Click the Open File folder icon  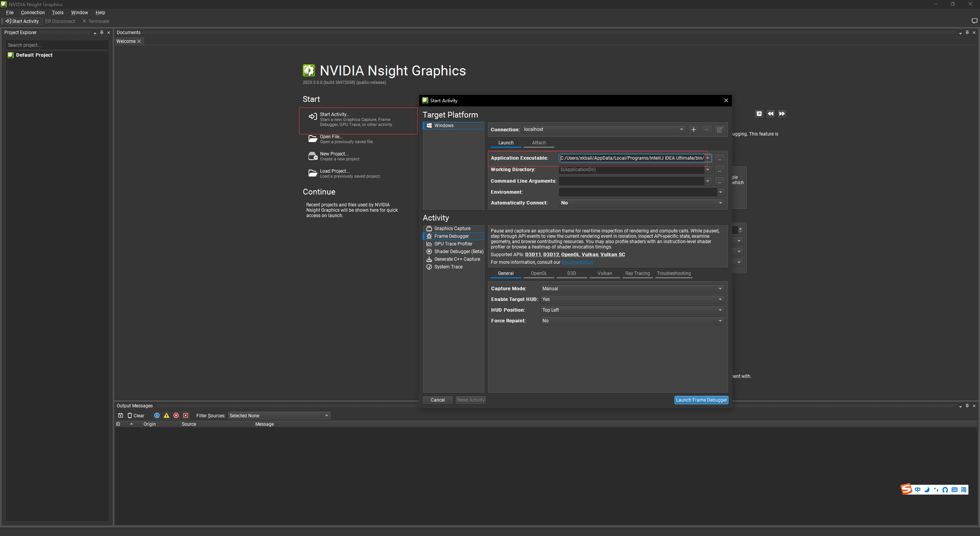(x=313, y=139)
